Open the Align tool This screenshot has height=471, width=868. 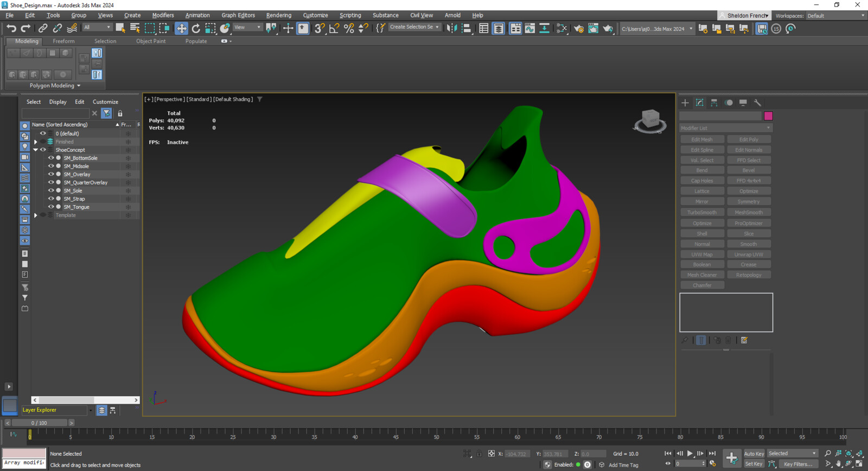(x=466, y=28)
